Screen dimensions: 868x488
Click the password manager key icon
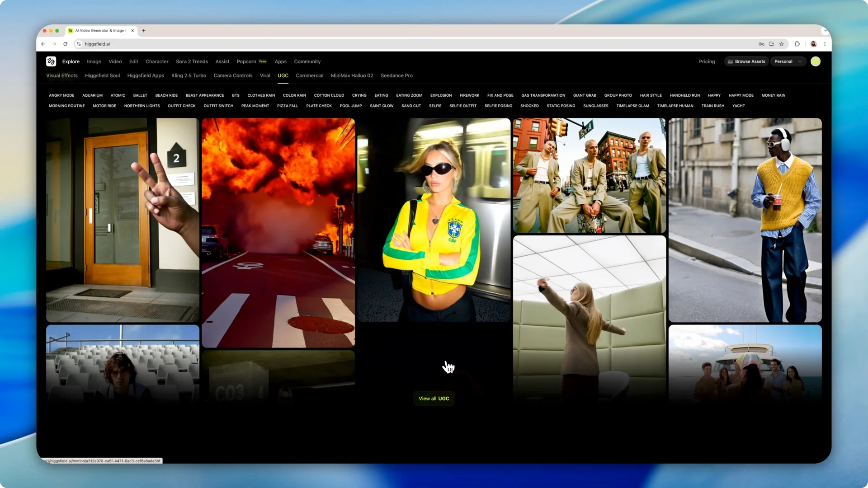pyautogui.click(x=761, y=44)
